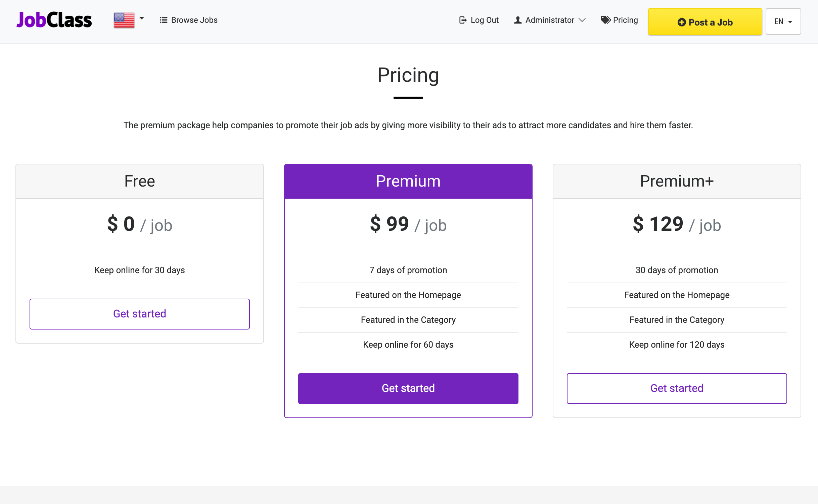The image size is (818, 504).
Task: Click the JobClass logo
Action: tap(54, 20)
